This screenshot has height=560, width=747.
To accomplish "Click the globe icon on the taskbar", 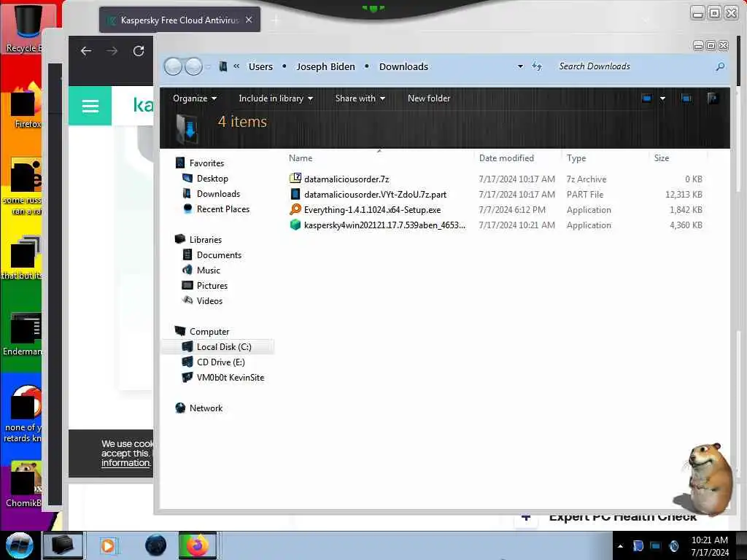I will [x=156, y=545].
